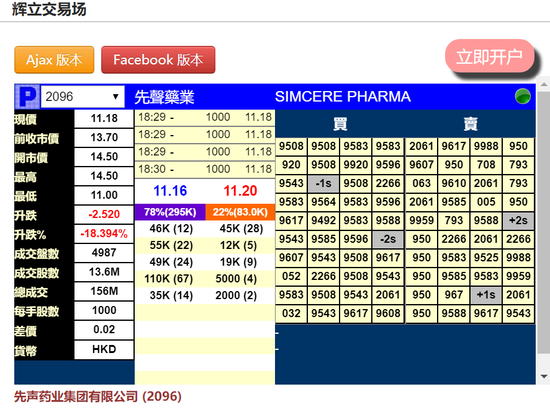
Task: Click the 先聲藥業 stock name header
Action: pos(164,97)
